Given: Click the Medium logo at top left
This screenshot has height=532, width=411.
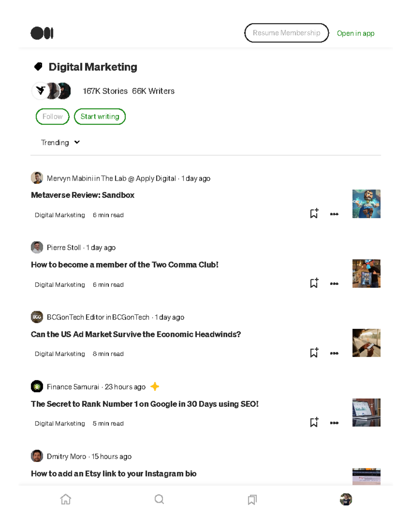Looking at the screenshot, I should pyautogui.click(x=42, y=33).
